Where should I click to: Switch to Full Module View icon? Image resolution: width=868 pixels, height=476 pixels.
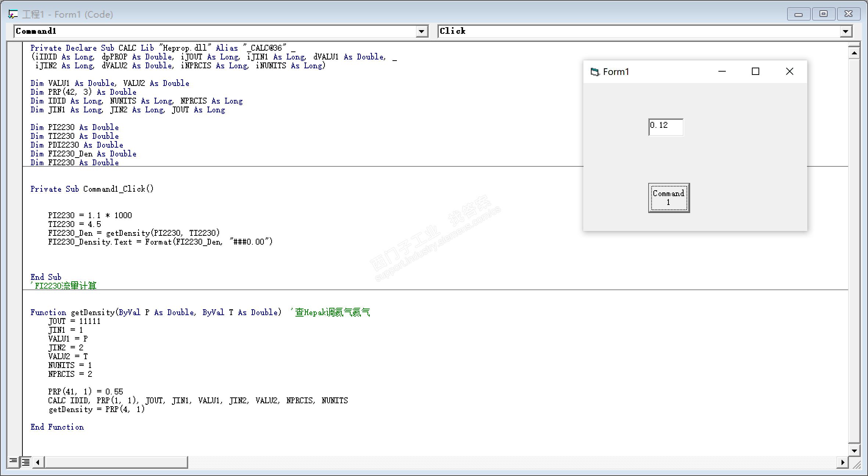[26, 462]
